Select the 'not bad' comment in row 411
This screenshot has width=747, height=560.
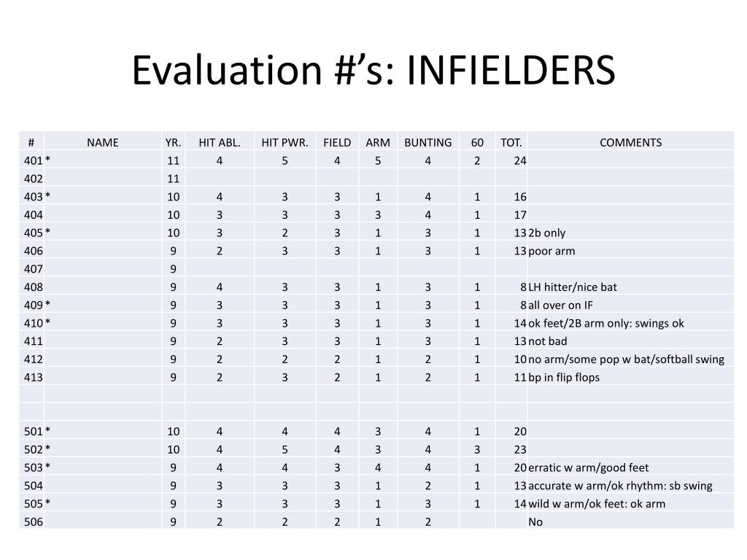pos(548,341)
